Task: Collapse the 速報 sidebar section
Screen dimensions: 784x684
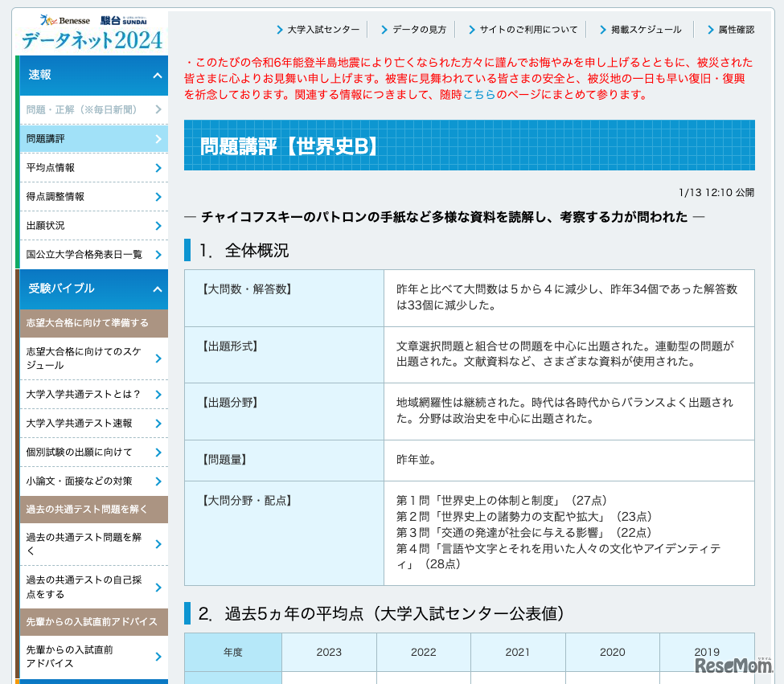Action: click(157, 76)
